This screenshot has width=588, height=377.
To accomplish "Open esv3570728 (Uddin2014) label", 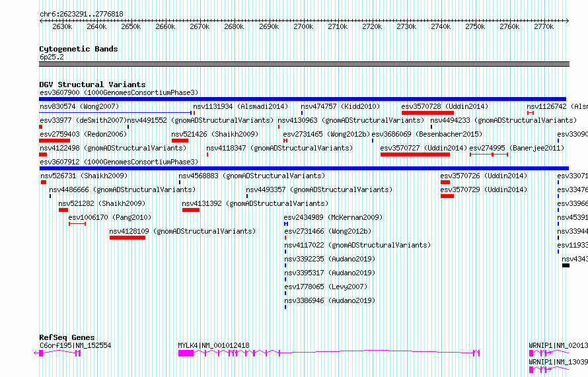I will pyautogui.click(x=445, y=106).
